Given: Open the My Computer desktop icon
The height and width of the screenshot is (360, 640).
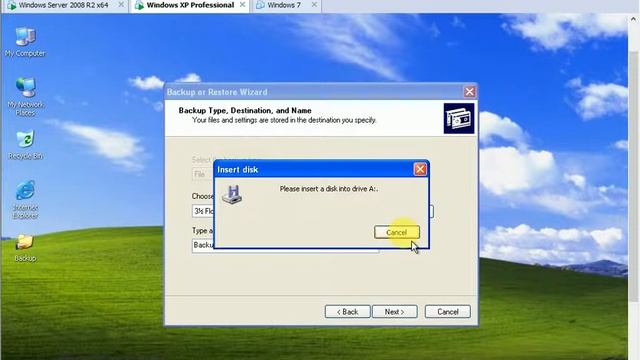Looking at the screenshot, I should click(x=25, y=41).
